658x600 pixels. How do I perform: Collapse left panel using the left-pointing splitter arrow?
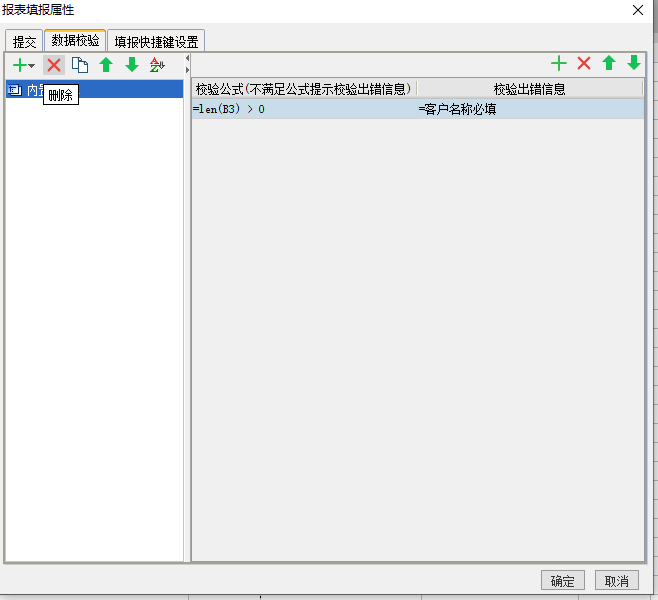click(188, 59)
